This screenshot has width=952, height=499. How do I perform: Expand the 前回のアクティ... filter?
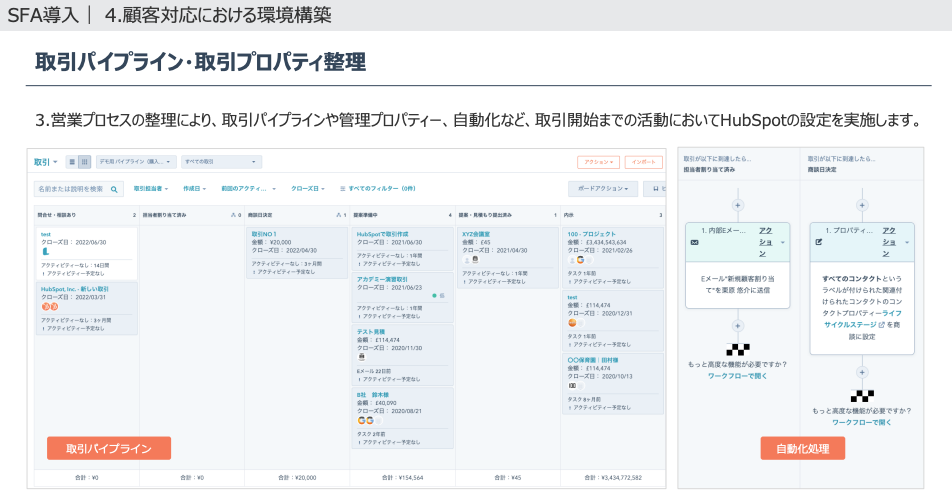coord(248,189)
